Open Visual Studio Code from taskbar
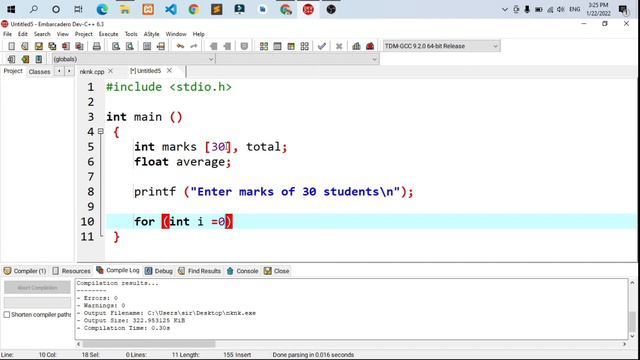 tap(171, 9)
